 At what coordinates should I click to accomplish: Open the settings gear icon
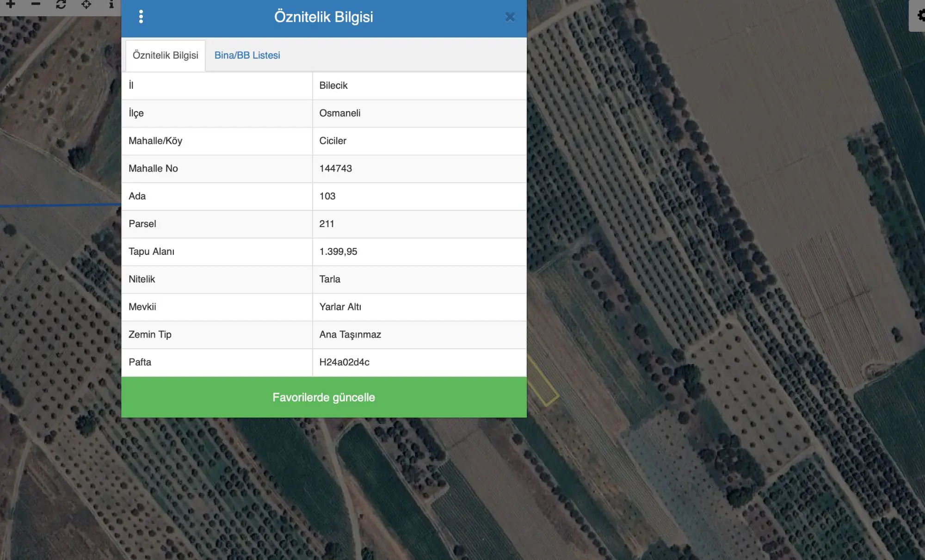pos(920,16)
